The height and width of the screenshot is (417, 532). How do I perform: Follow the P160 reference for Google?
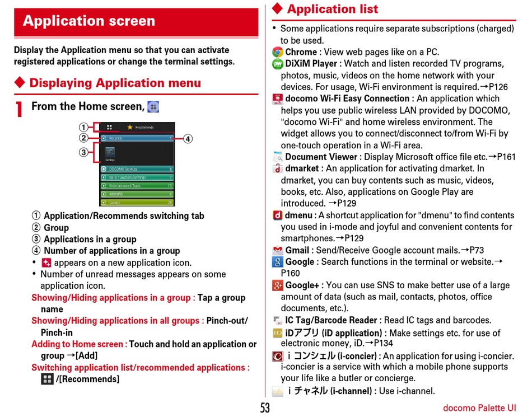point(291,273)
